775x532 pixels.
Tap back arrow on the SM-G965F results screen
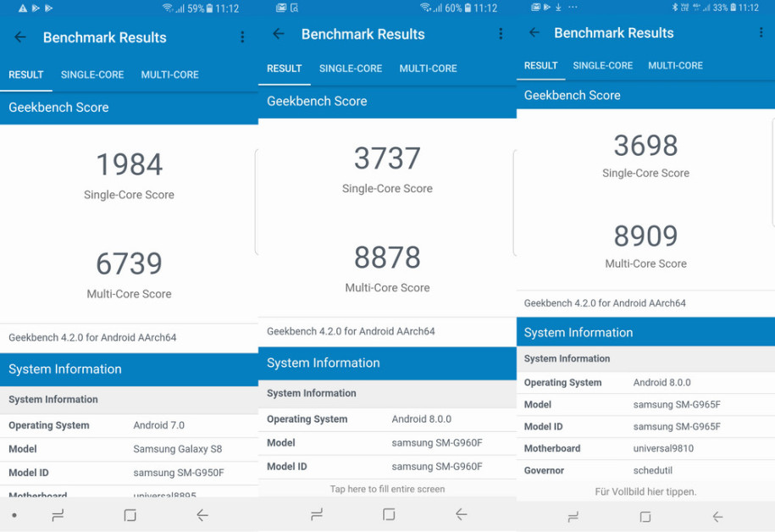pos(534,33)
